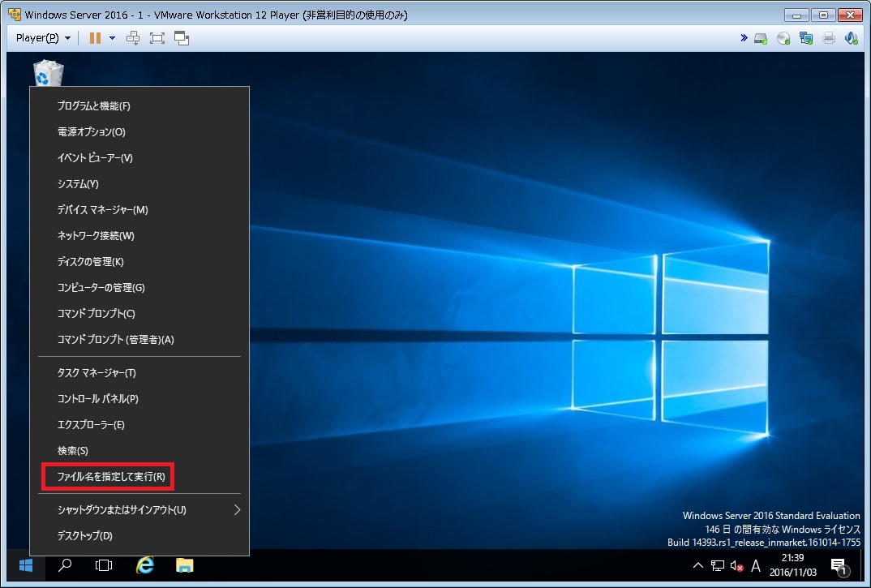The height and width of the screenshot is (588, 871).
Task: Switch to Unity mode
Action: (x=182, y=38)
